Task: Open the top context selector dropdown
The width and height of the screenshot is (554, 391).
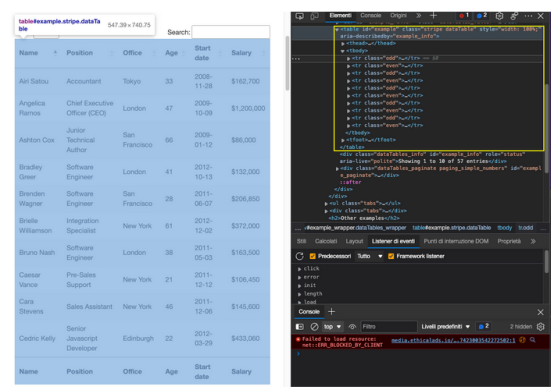Action: [x=332, y=327]
